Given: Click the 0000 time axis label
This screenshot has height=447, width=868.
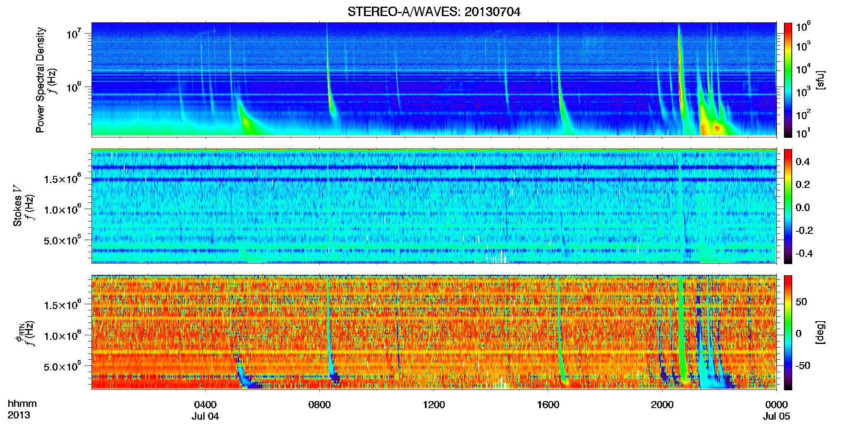Looking at the screenshot, I should pyautogui.click(x=776, y=405).
